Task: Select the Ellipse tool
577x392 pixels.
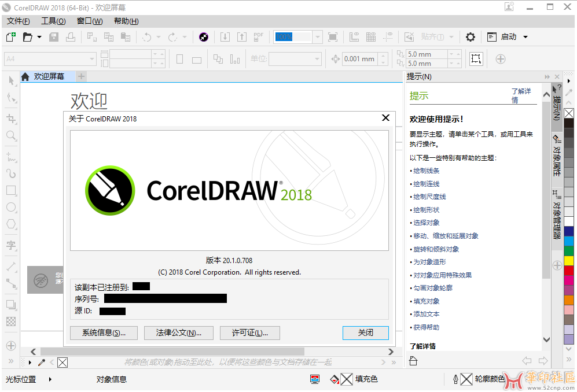Action: point(12,207)
